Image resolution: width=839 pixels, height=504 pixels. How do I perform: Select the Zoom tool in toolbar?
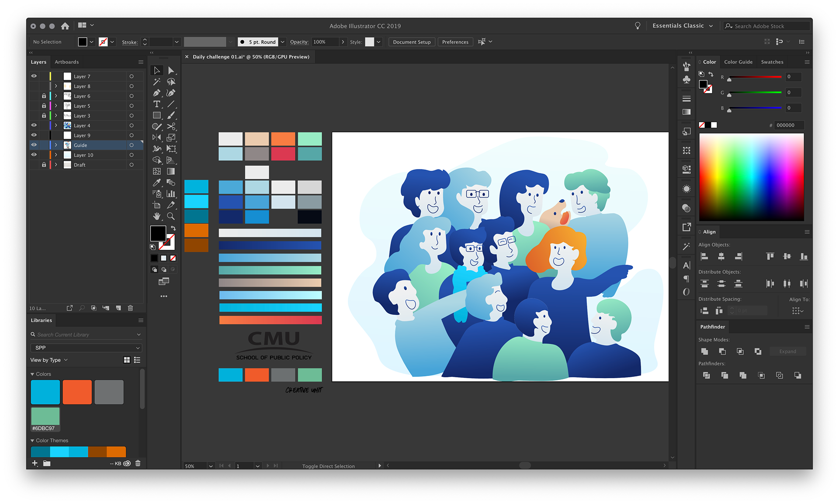[x=171, y=216]
